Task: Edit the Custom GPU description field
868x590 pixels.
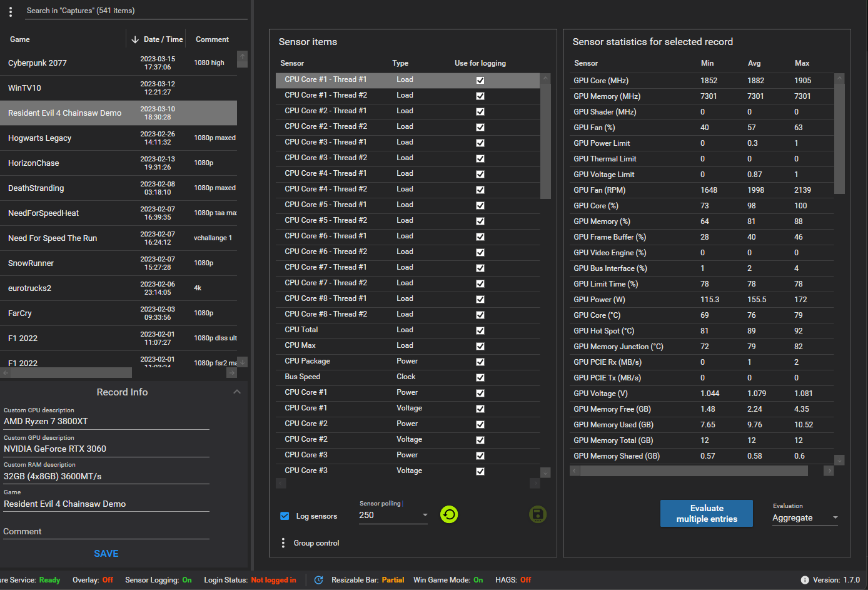Action: (106, 449)
